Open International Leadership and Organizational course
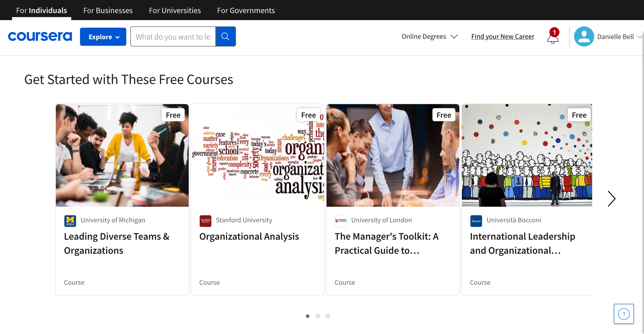 click(x=522, y=243)
